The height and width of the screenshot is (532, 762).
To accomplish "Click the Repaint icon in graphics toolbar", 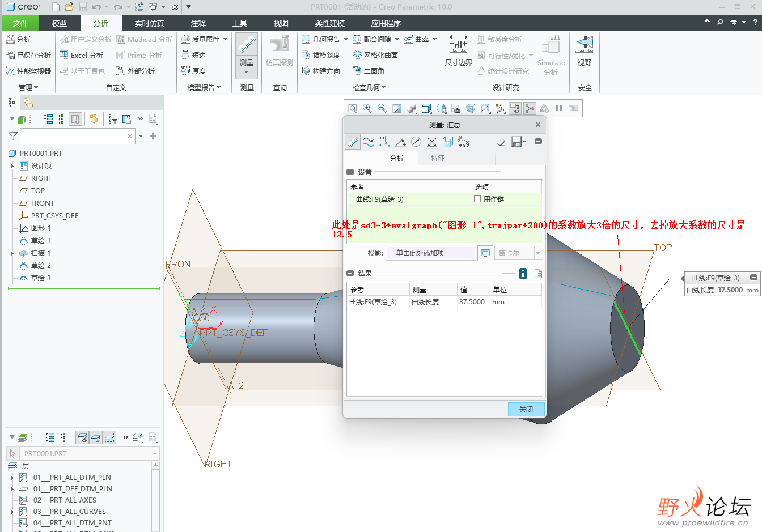I will point(397,108).
